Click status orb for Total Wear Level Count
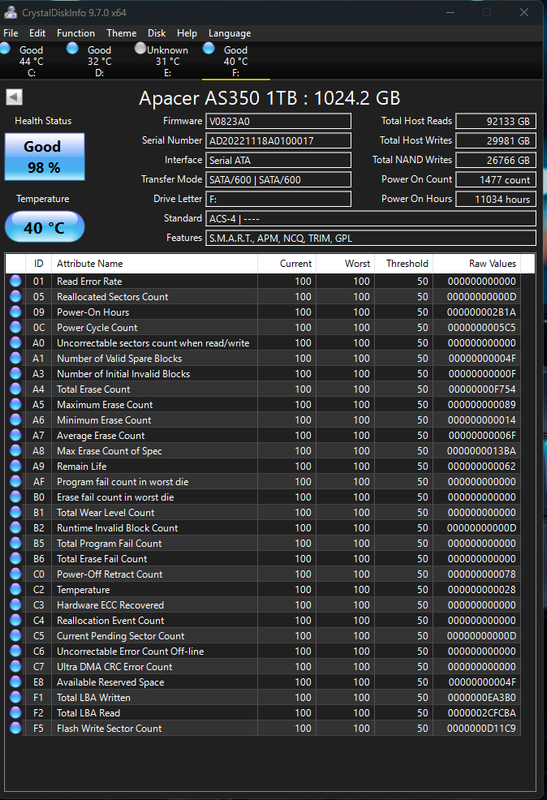This screenshot has height=800, width=547. (16, 512)
